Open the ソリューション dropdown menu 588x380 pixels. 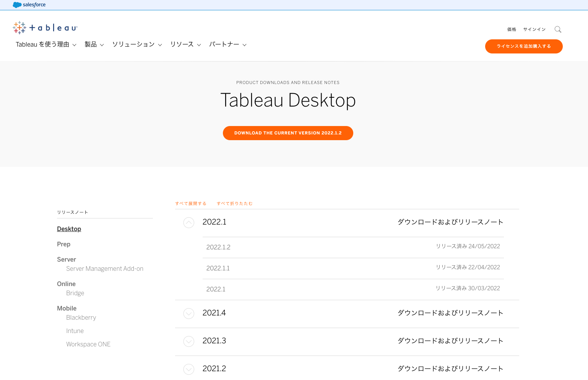pos(137,45)
